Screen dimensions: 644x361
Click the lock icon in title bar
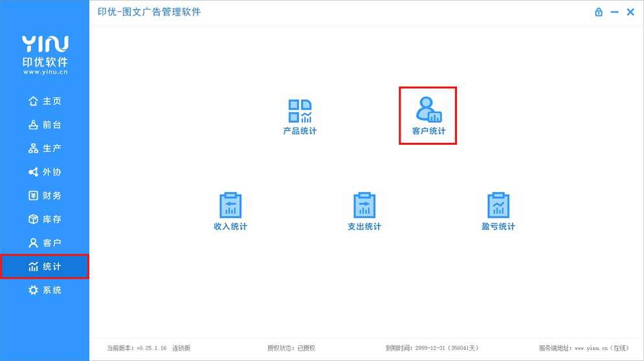pos(599,12)
